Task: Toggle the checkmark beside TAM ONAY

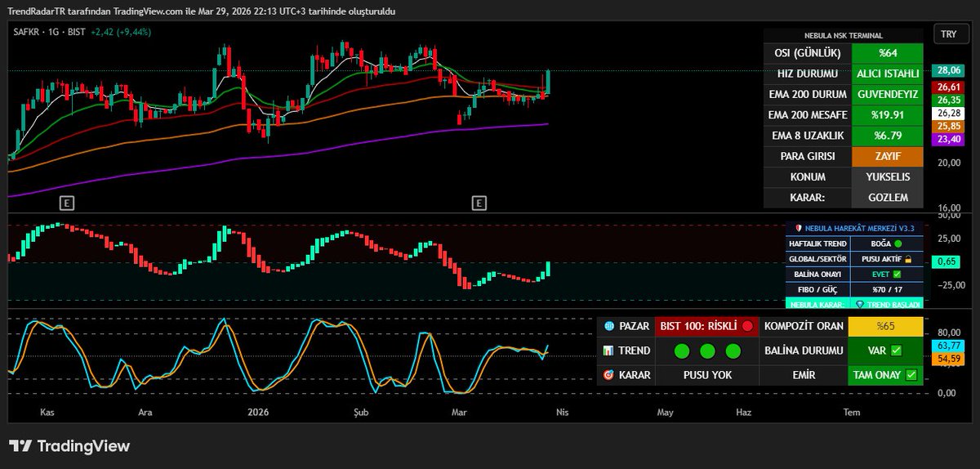Action: 911,375
